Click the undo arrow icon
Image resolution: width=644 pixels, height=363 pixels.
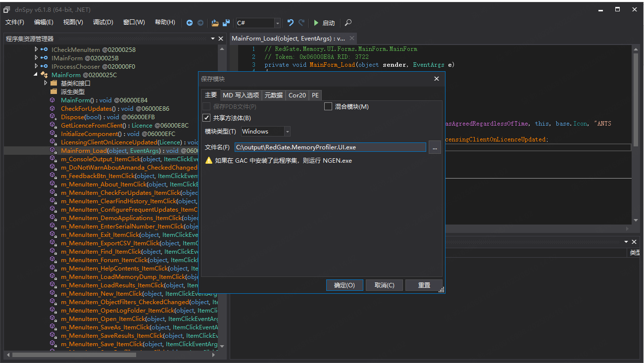point(291,23)
